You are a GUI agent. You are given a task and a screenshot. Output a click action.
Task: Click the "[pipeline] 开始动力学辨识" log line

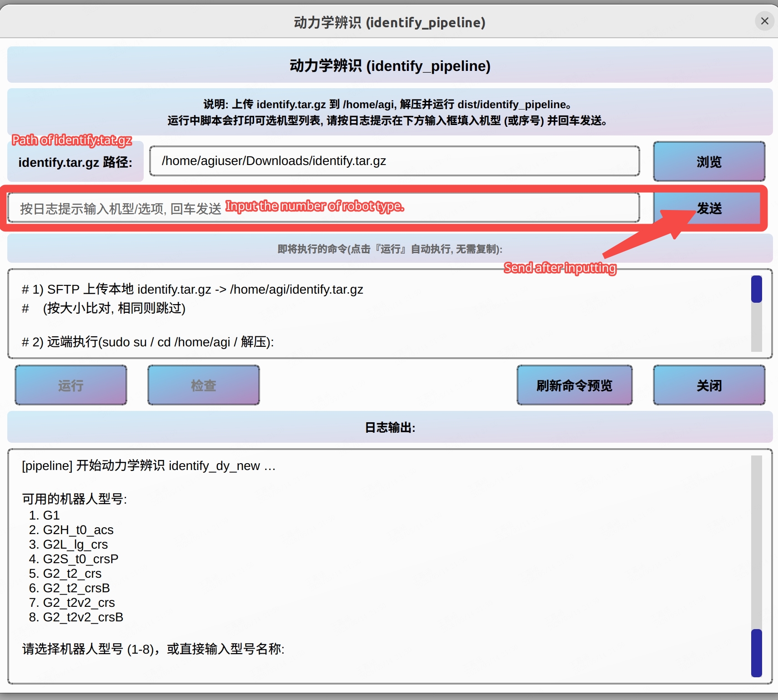click(149, 465)
